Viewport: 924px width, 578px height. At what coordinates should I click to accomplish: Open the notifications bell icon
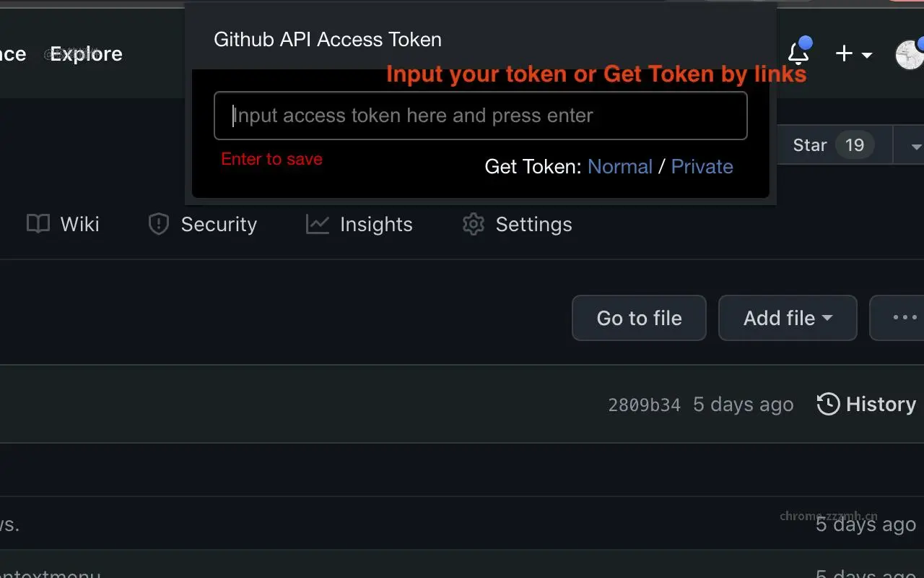pyautogui.click(x=798, y=53)
